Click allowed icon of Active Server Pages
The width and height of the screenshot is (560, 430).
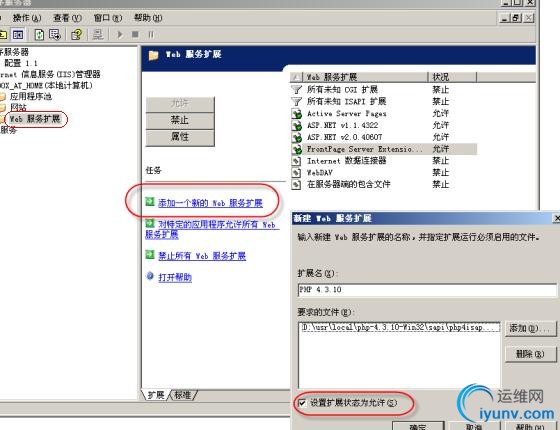coord(296,114)
